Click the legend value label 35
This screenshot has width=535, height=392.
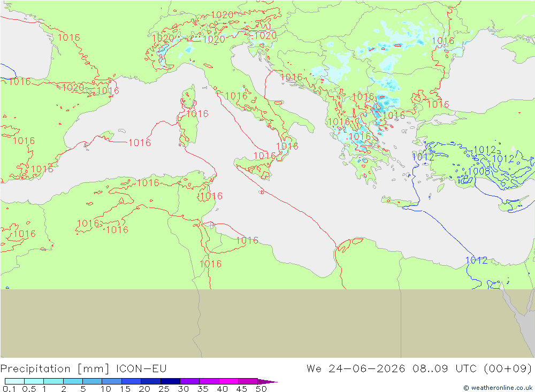[x=203, y=389]
